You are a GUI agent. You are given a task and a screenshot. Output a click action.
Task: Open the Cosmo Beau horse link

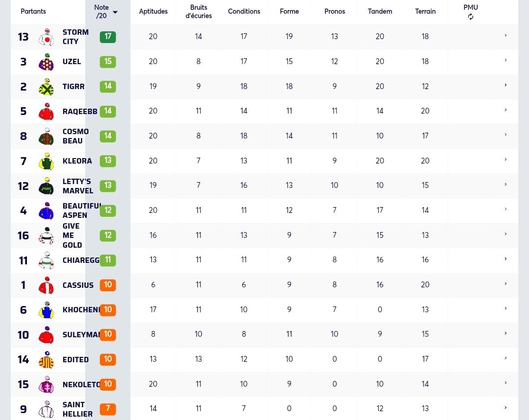click(75, 136)
